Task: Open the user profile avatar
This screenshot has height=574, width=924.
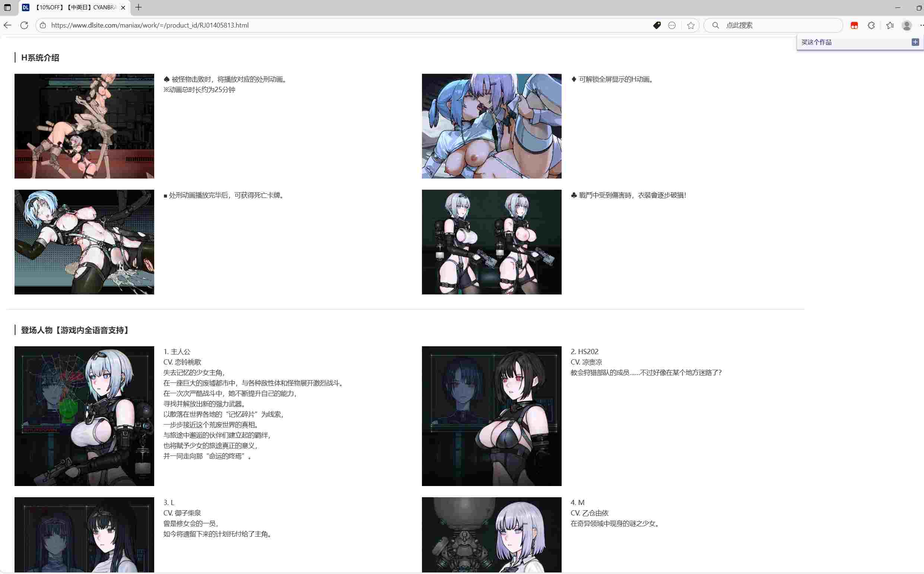Action: (x=906, y=25)
